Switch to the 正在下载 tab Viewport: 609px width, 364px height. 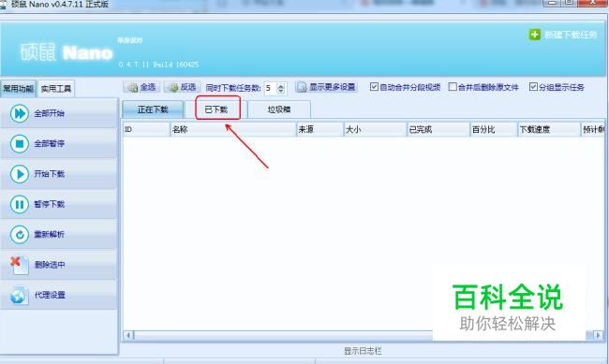tap(153, 109)
